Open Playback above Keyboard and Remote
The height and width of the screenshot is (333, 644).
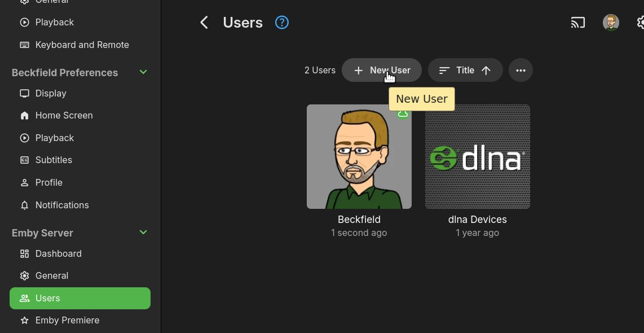click(x=80, y=22)
